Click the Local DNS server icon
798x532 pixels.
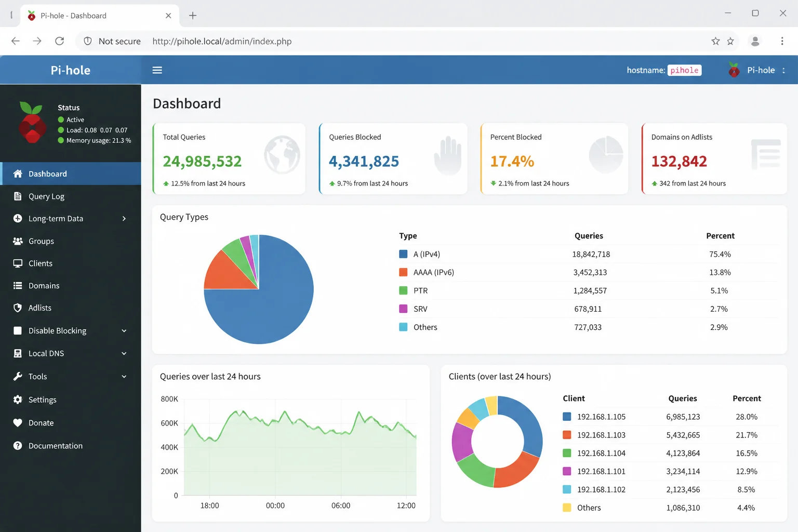[x=18, y=353]
